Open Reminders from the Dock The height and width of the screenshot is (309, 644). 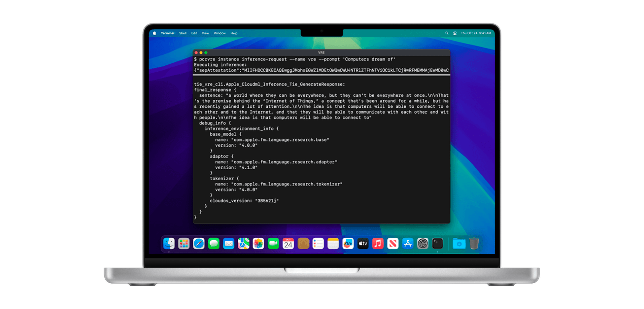click(x=318, y=244)
